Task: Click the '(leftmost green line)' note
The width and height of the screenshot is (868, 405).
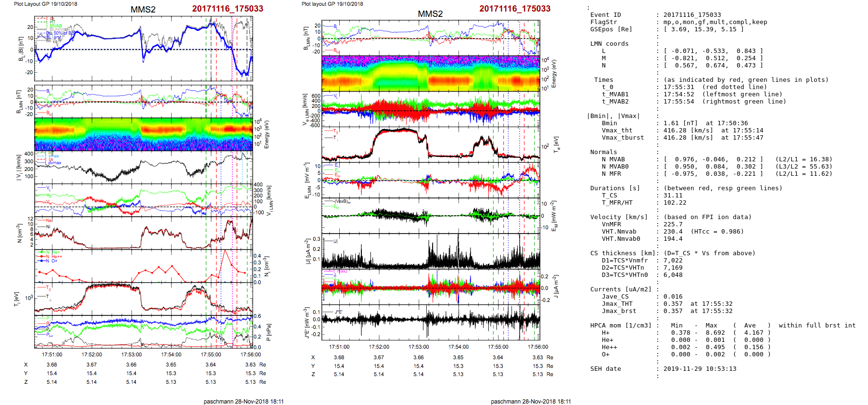Action: 742,94
